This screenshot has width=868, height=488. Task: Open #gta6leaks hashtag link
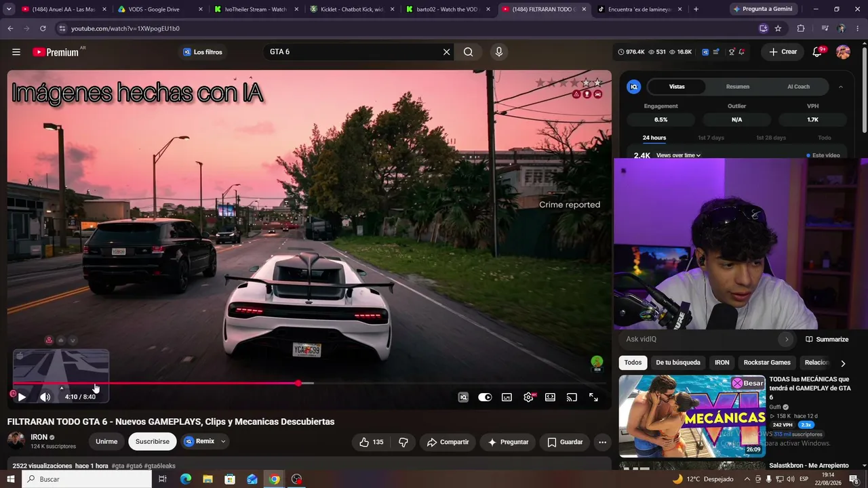159,466
